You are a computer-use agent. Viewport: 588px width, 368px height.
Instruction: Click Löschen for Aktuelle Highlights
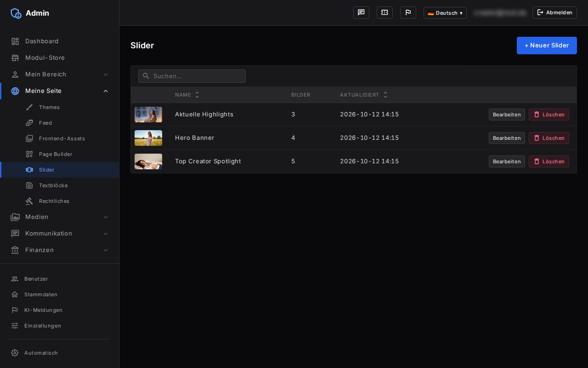(549, 115)
